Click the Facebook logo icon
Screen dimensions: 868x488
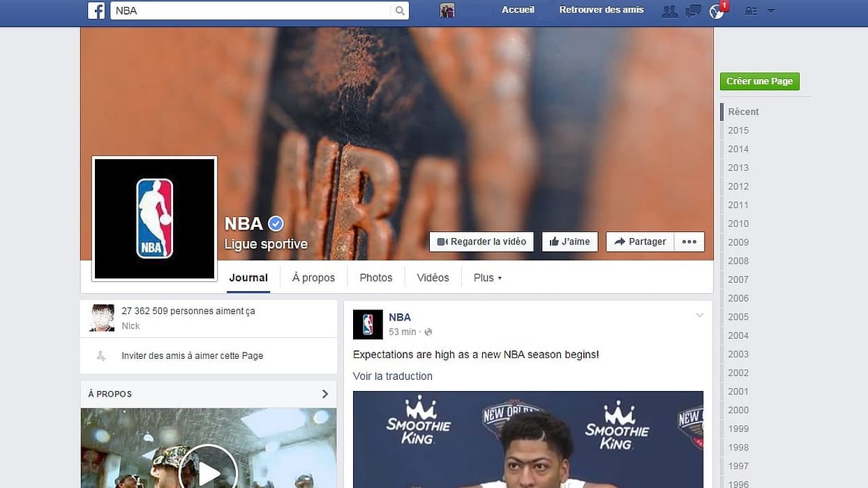(96, 10)
